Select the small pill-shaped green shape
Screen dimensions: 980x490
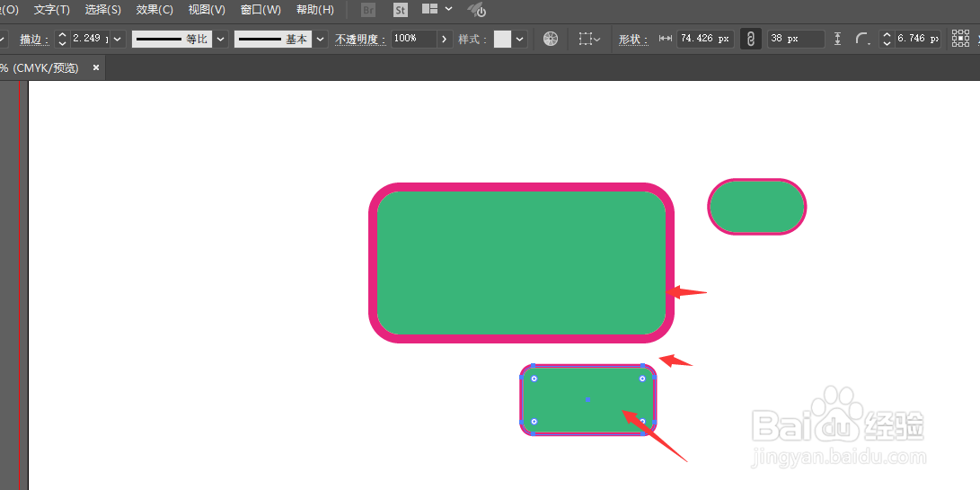click(x=757, y=207)
